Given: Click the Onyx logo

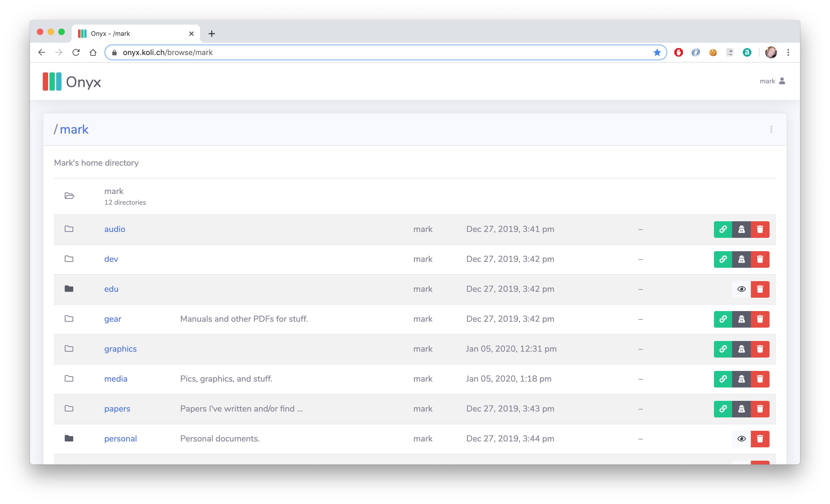Looking at the screenshot, I should coord(72,82).
